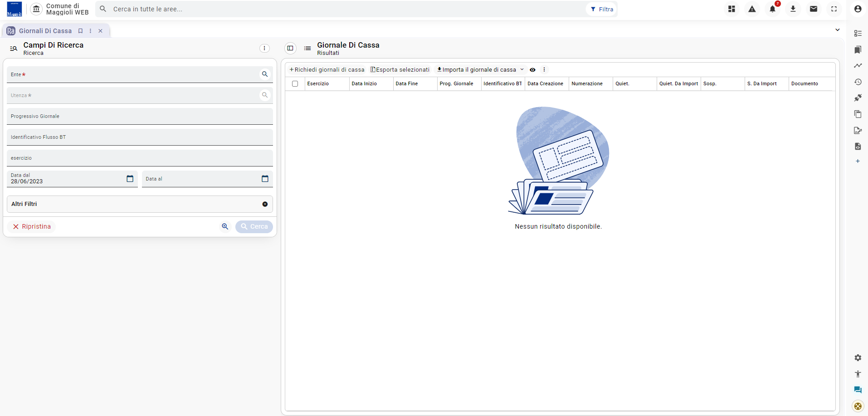Image resolution: width=868 pixels, height=416 pixels.
Task: Click Ripristina to reset search fields
Action: [32, 226]
